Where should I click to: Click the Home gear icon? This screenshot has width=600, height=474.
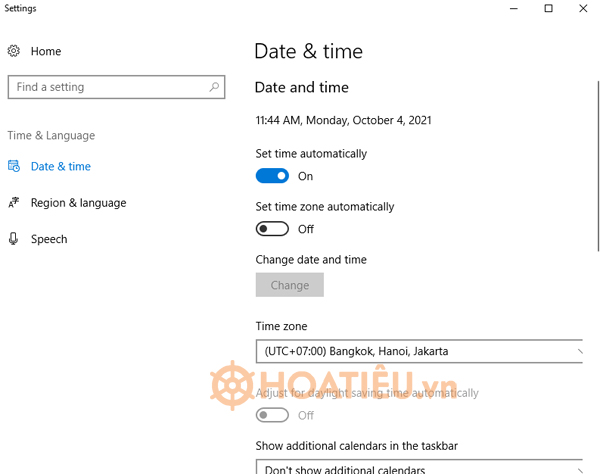coord(14,51)
